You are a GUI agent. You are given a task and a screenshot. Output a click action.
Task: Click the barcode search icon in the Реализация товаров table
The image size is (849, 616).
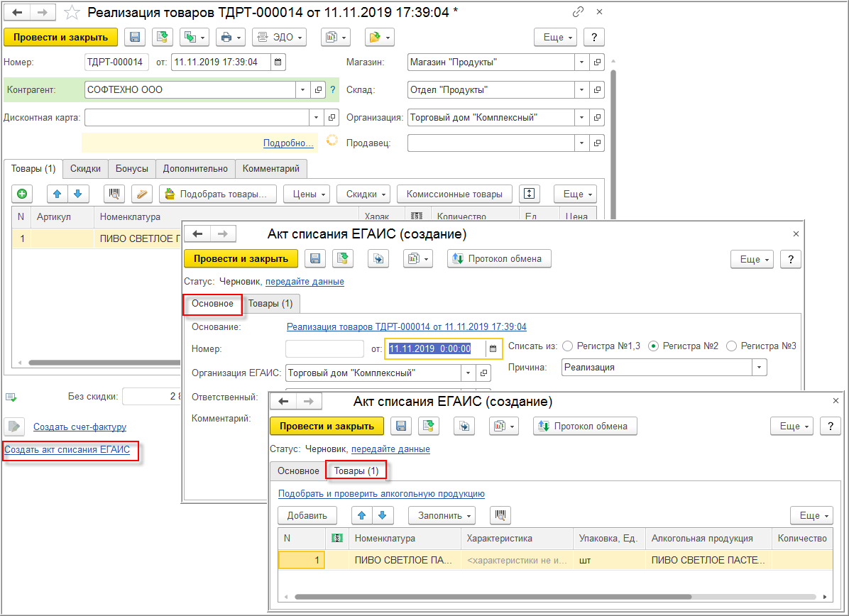point(114,194)
